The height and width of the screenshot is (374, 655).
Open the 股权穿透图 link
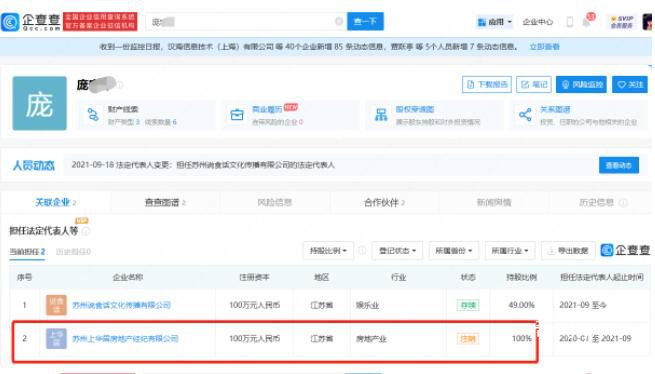[x=414, y=109]
